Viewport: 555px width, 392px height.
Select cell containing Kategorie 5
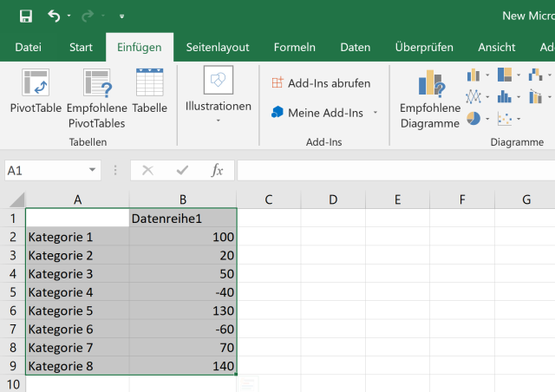[77, 310]
